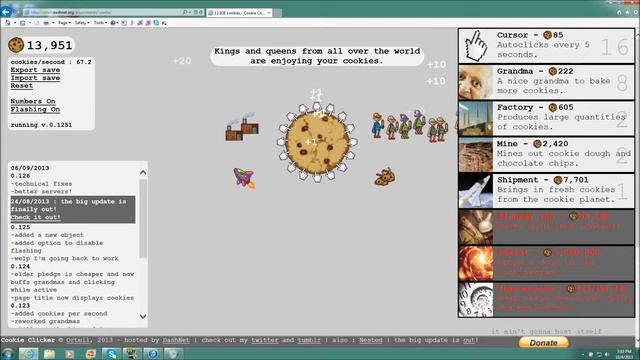
Task: Click the search magnifier in address bar
Action: click(185, 13)
